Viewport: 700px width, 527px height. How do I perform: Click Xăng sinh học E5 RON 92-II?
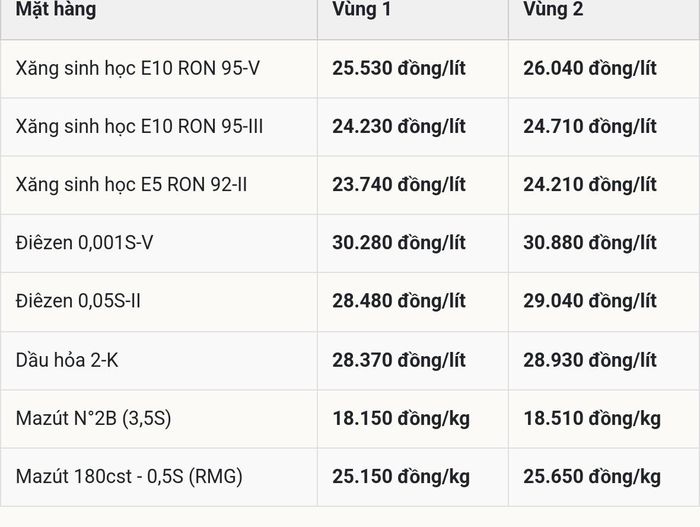point(131,185)
